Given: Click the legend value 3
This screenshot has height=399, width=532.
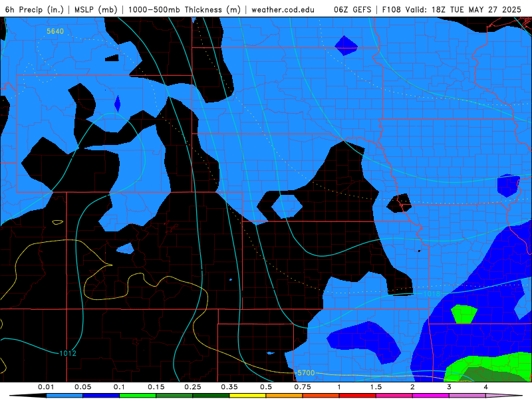Looking at the screenshot, I should (450, 387).
